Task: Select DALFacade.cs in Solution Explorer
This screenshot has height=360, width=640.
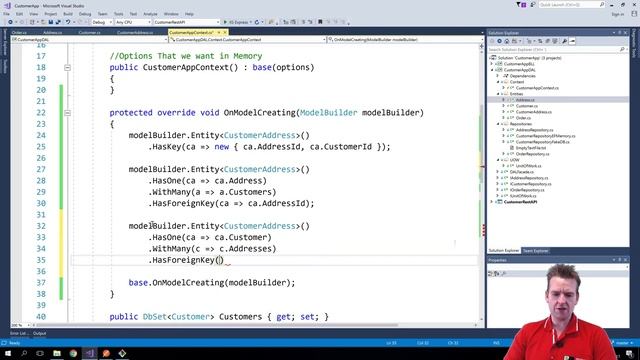Action: pos(521,172)
